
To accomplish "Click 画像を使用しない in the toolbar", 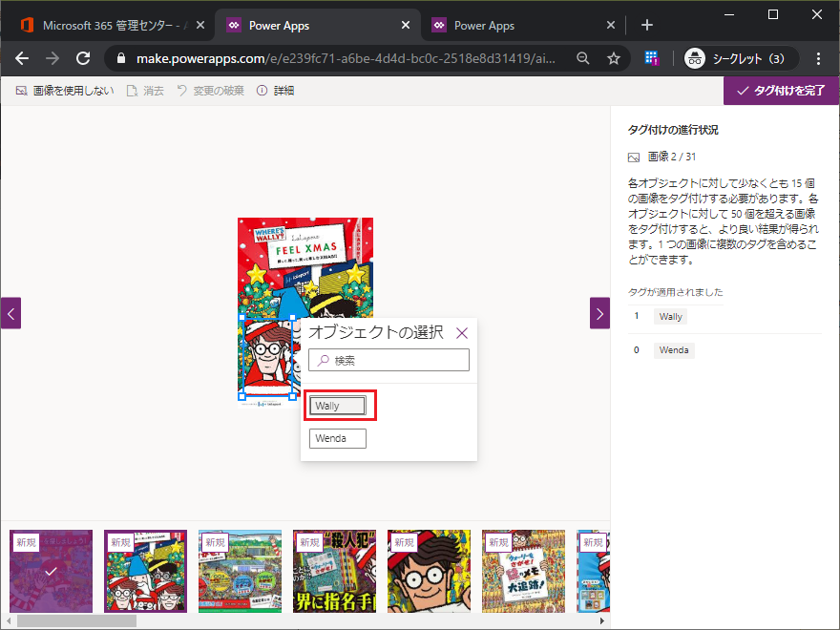I will coord(65,91).
